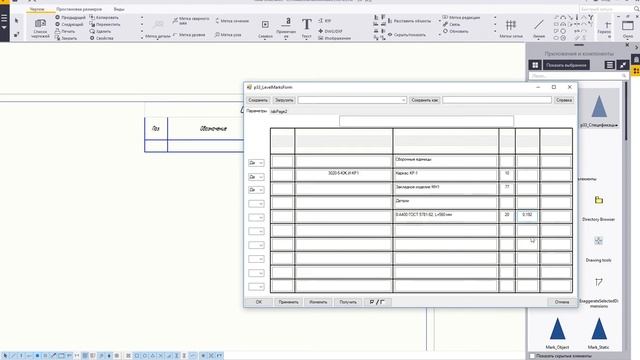Click the side panel search field
Viewport: 640px width, 360px height.
point(578,76)
